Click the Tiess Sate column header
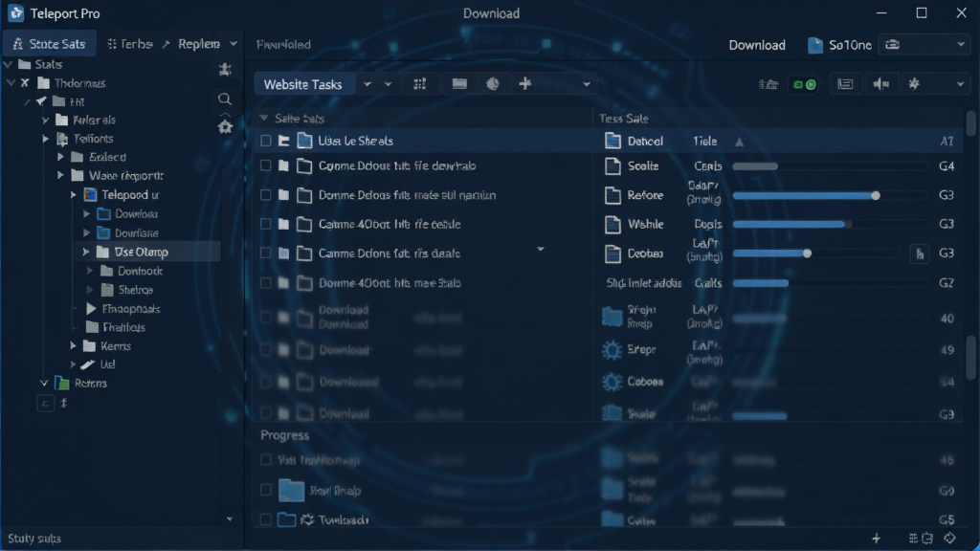This screenshot has width=980, height=551. click(624, 118)
